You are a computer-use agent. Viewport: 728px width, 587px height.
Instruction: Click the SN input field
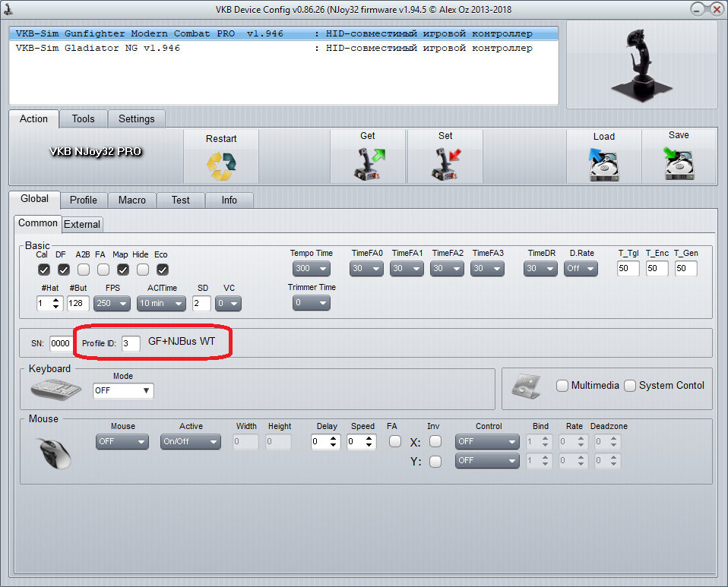(60, 343)
